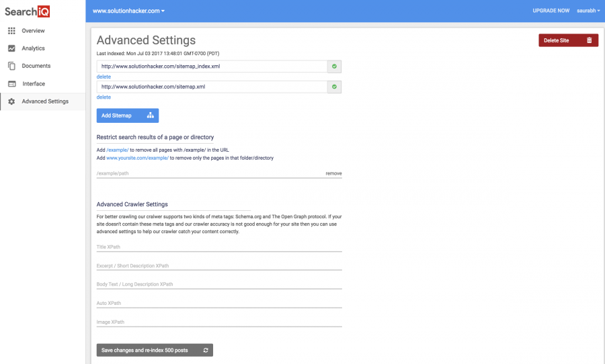The image size is (605, 364).
Task: Delete the sitemap_index.xml sitemap entry
Action: [x=104, y=77]
